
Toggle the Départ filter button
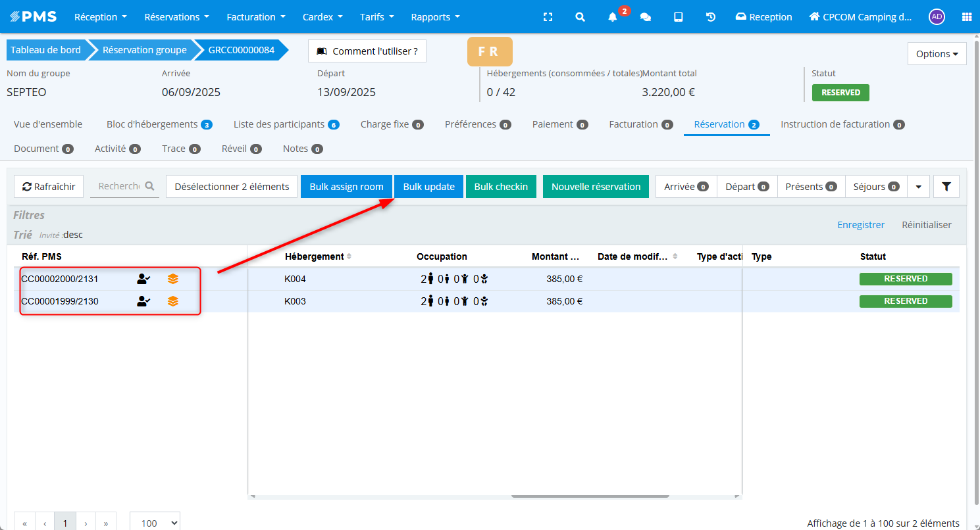click(x=747, y=187)
